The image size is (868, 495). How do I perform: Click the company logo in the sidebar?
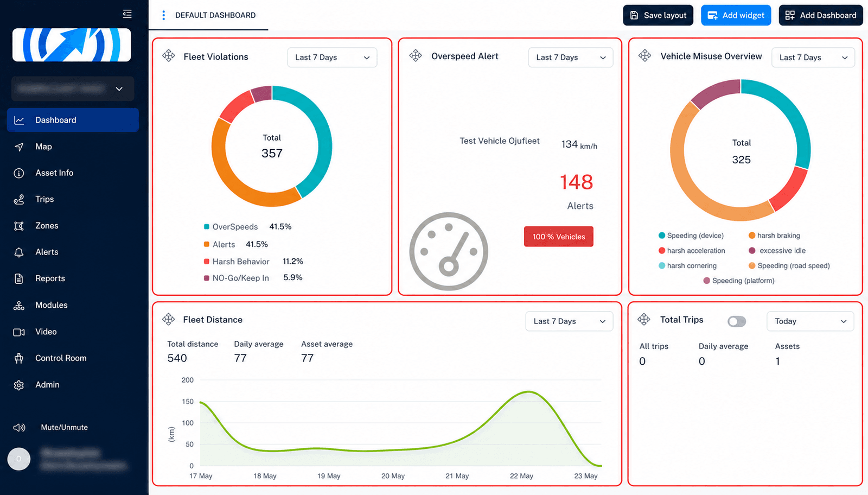(72, 45)
